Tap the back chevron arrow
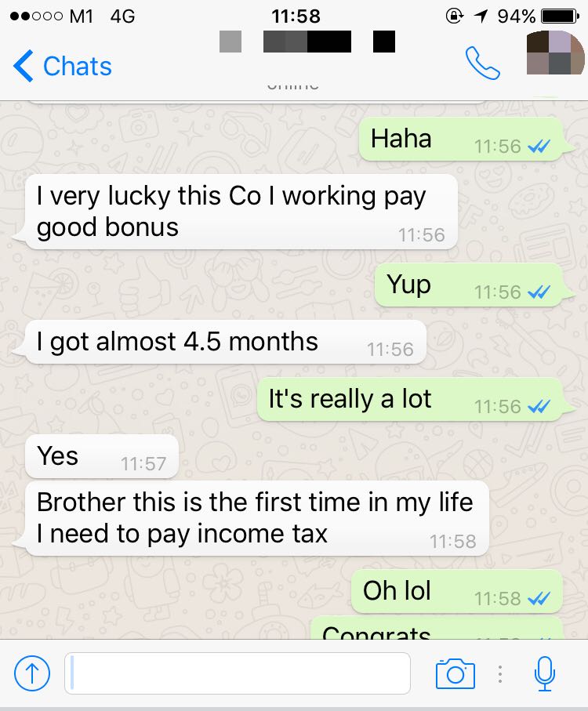The image size is (588, 711). (x=23, y=66)
